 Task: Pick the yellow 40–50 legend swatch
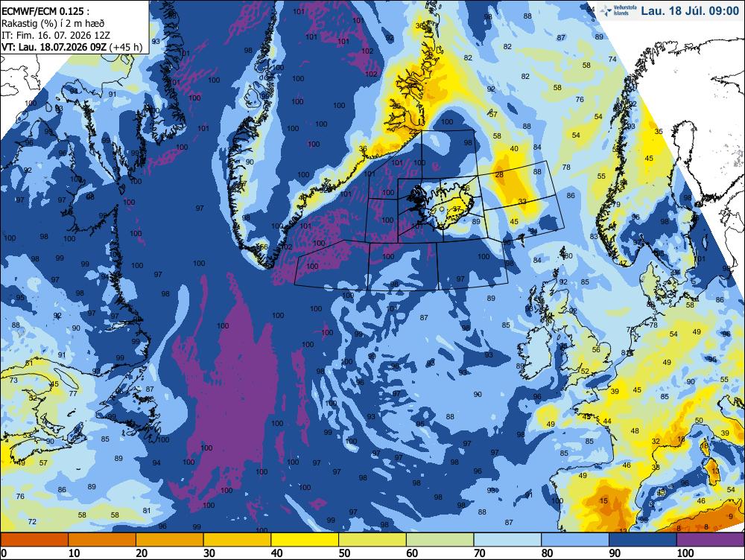click(305, 540)
